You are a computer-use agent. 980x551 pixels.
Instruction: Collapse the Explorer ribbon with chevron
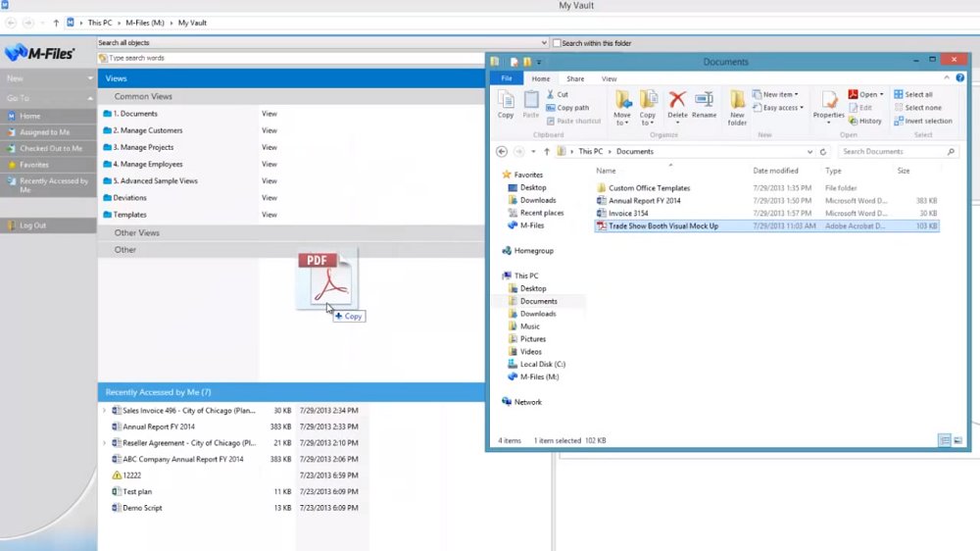tap(947, 77)
